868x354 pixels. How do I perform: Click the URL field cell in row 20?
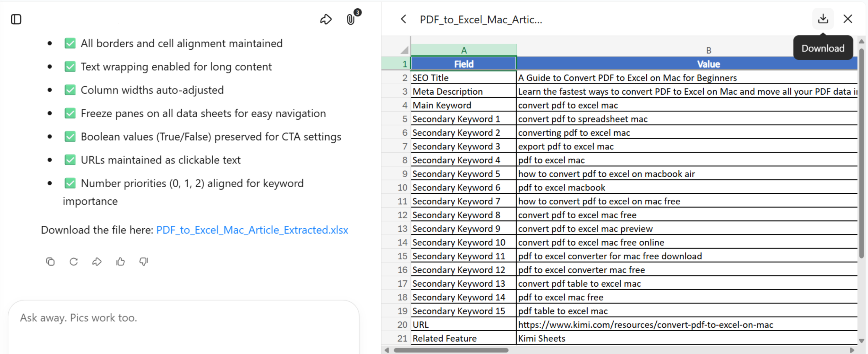464,325
